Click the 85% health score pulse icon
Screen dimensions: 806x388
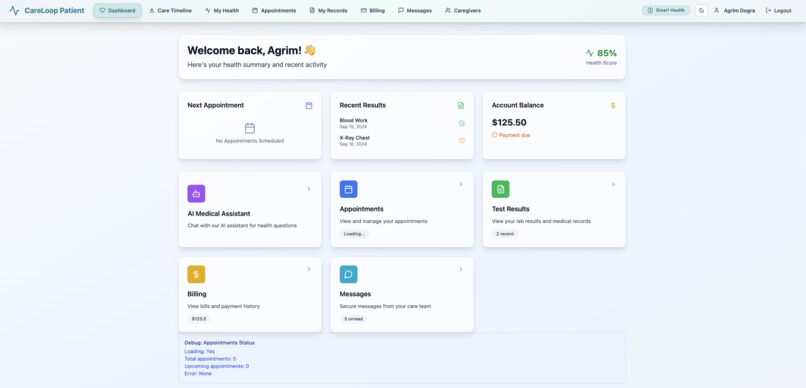[x=590, y=53]
